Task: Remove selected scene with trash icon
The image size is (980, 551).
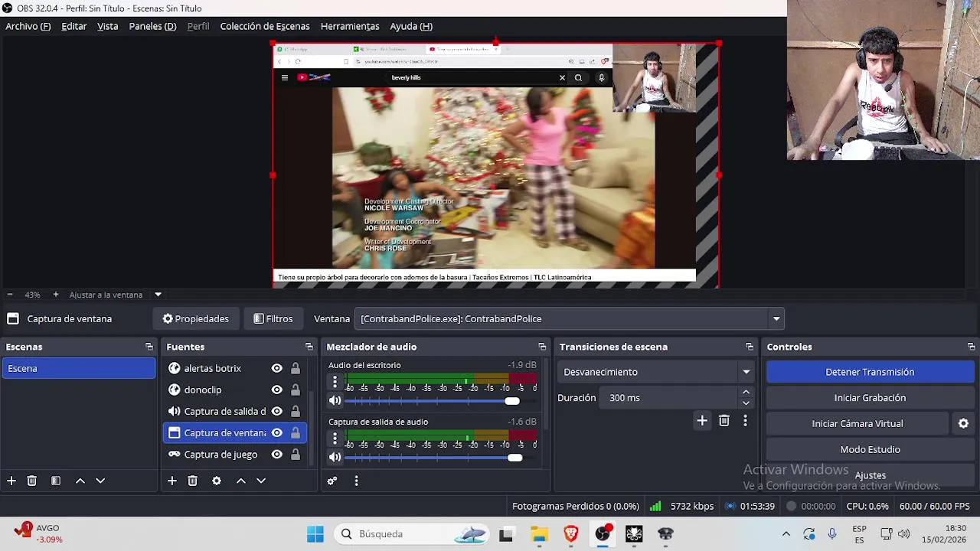Action: point(32,481)
